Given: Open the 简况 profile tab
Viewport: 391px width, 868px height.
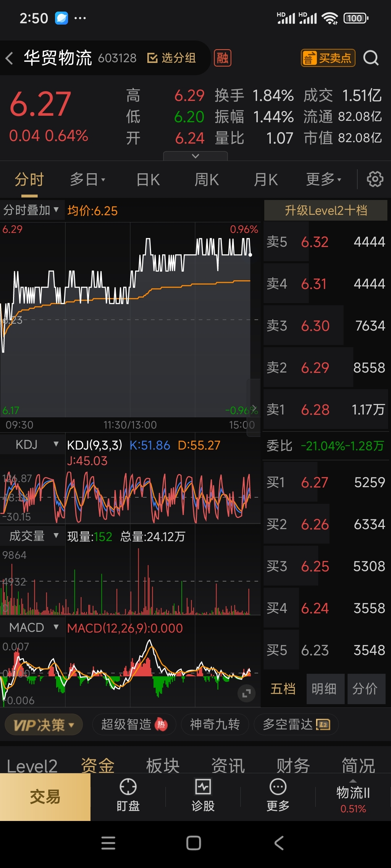Looking at the screenshot, I should (x=358, y=765).
